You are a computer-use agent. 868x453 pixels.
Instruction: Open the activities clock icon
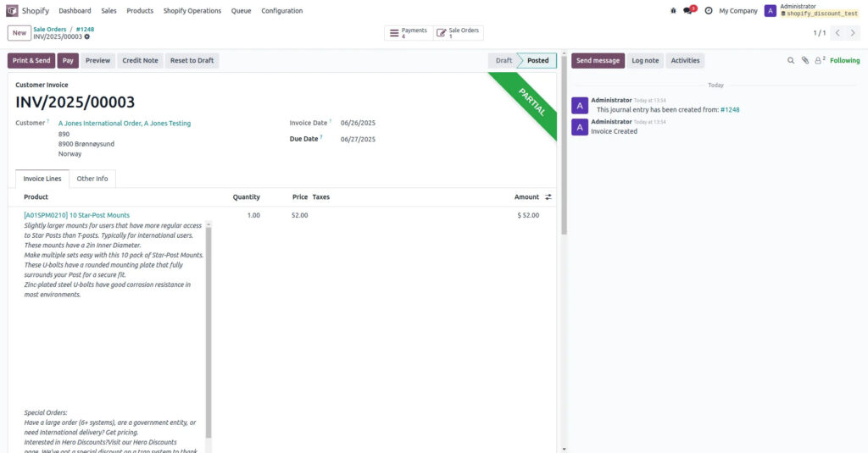click(x=708, y=11)
